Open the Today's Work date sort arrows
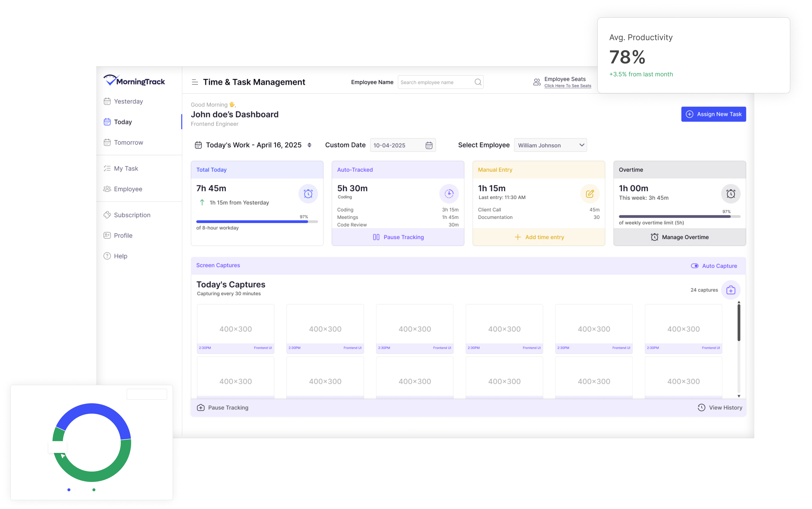 coord(309,145)
